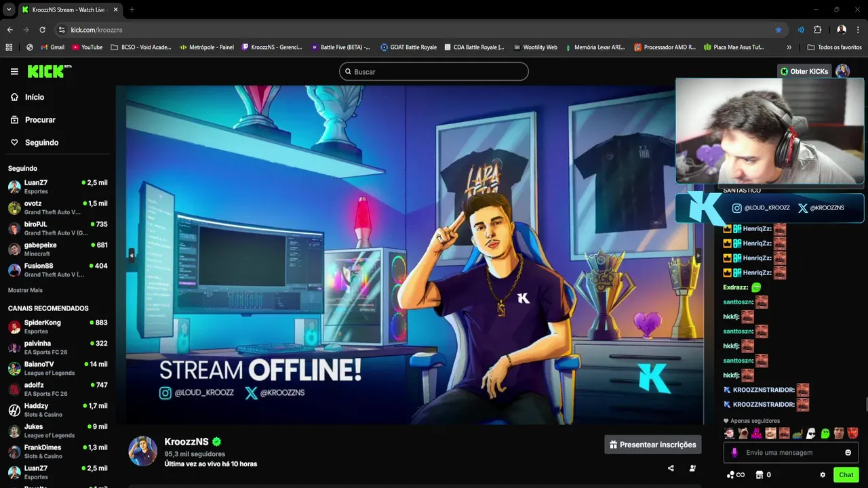Open LuanZ7 channel under Seguindo
This screenshot has height=488, width=868.
58,186
